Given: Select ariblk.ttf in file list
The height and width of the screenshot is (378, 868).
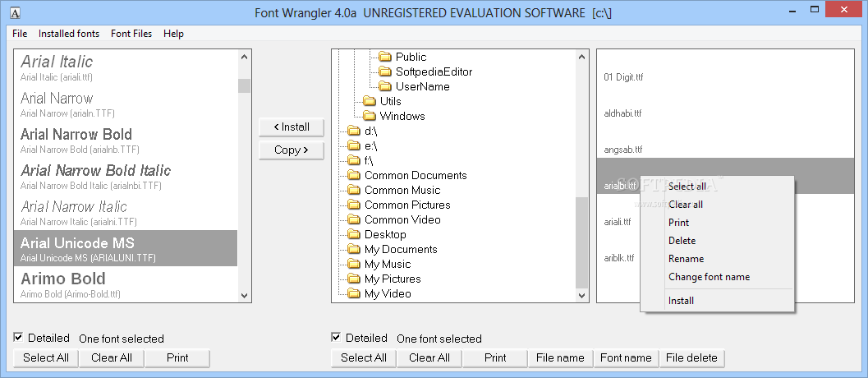Looking at the screenshot, I should tap(619, 258).
